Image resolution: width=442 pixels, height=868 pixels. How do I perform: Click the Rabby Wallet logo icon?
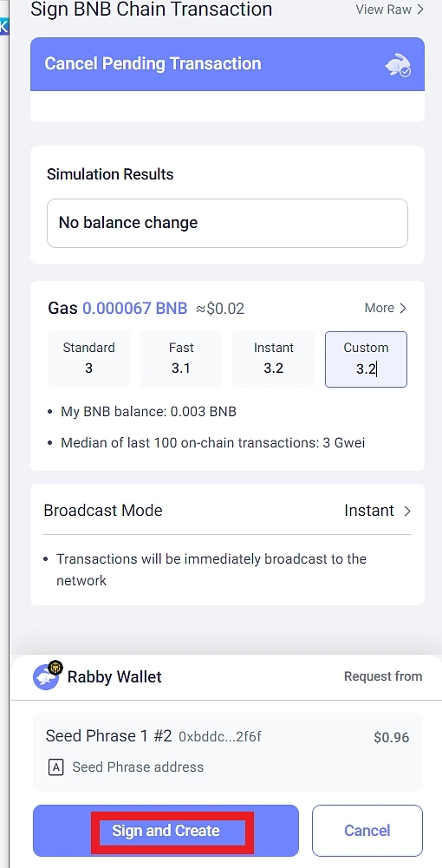click(x=47, y=675)
